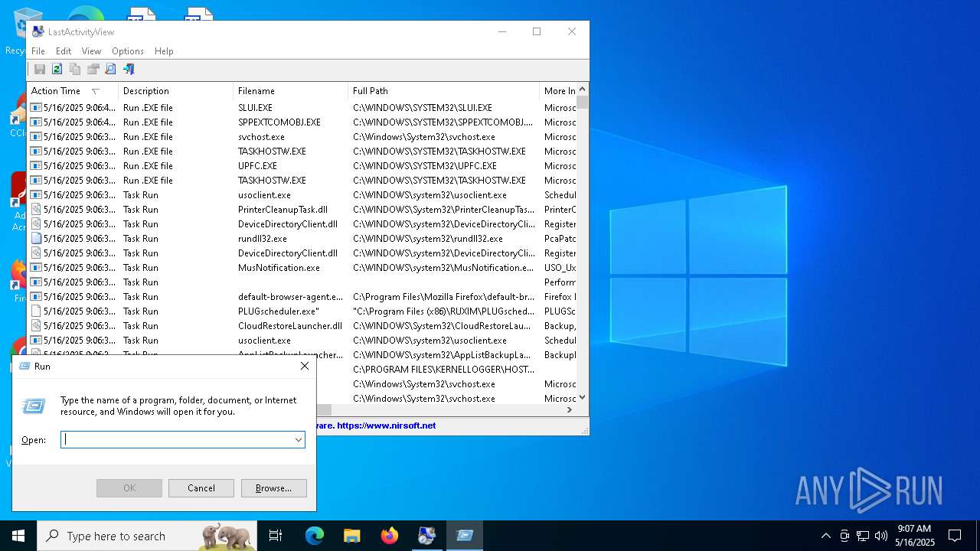The height and width of the screenshot is (551, 980).
Task: Click the icon of the CloudRestoreLauncher.dll row
Action: point(36,326)
